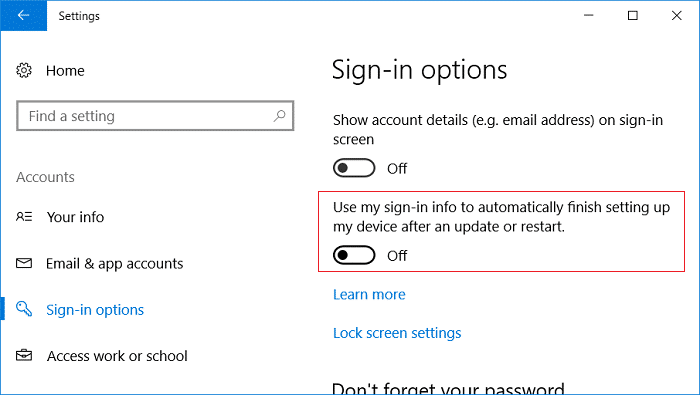Click the Home gear icon
The height and width of the screenshot is (395, 700).
pos(24,71)
